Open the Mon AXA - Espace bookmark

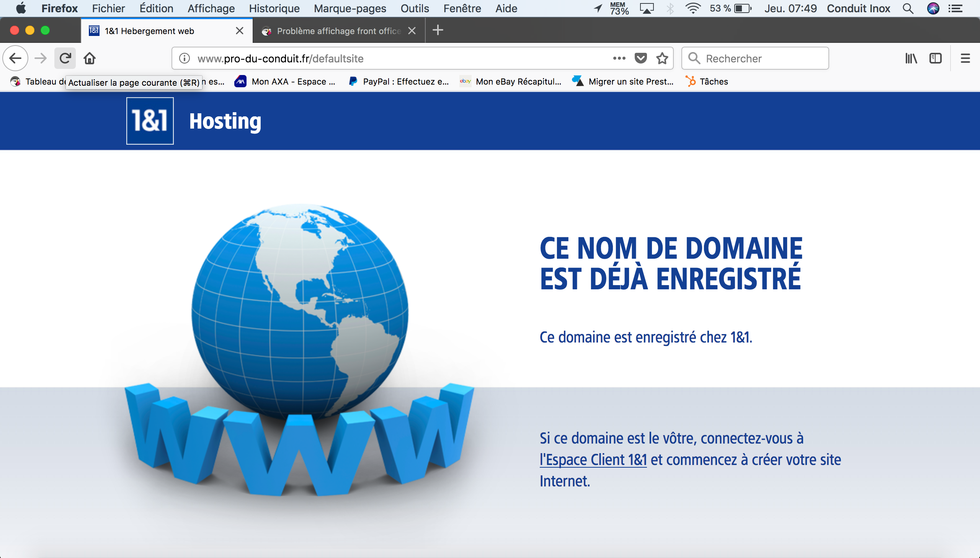coord(285,81)
